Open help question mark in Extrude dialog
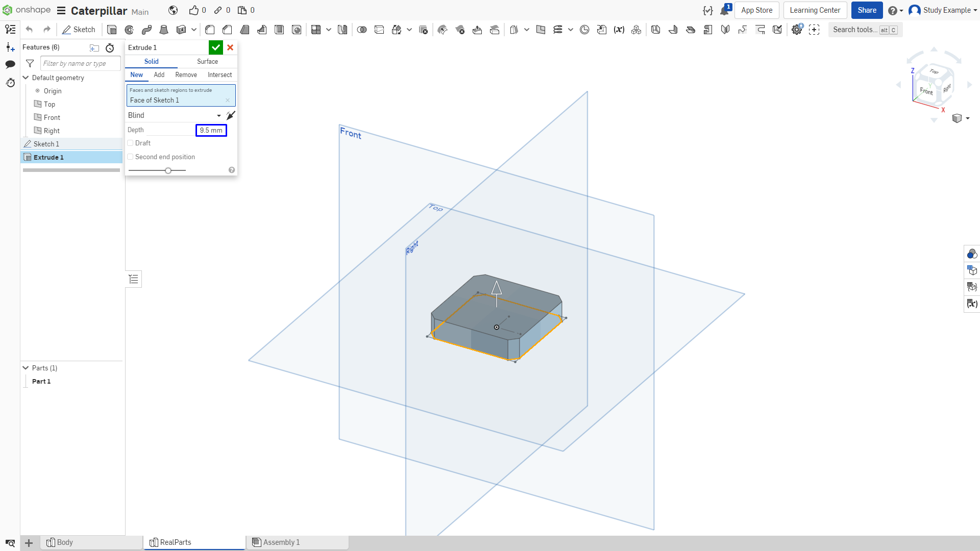Image resolution: width=980 pixels, height=551 pixels. point(232,170)
